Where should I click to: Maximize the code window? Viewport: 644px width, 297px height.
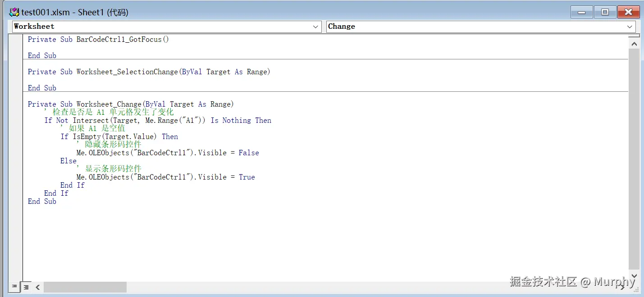click(605, 12)
